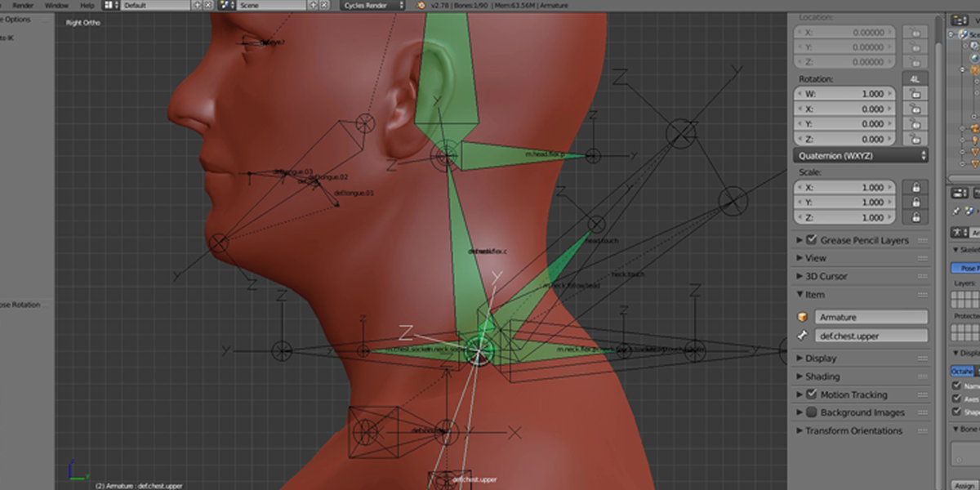
Task: Toggle lock icon for Rotation W
Action: point(915,94)
